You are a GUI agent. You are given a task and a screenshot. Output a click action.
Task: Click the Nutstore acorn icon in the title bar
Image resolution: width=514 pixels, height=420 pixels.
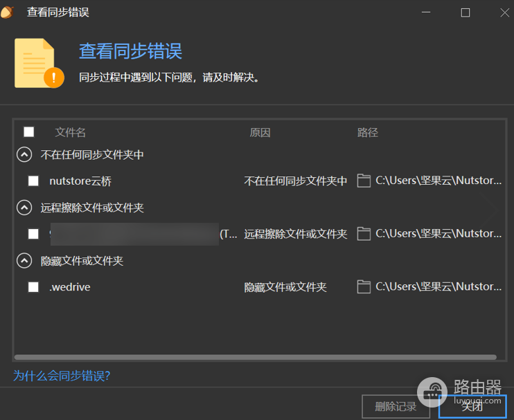click(x=7, y=12)
